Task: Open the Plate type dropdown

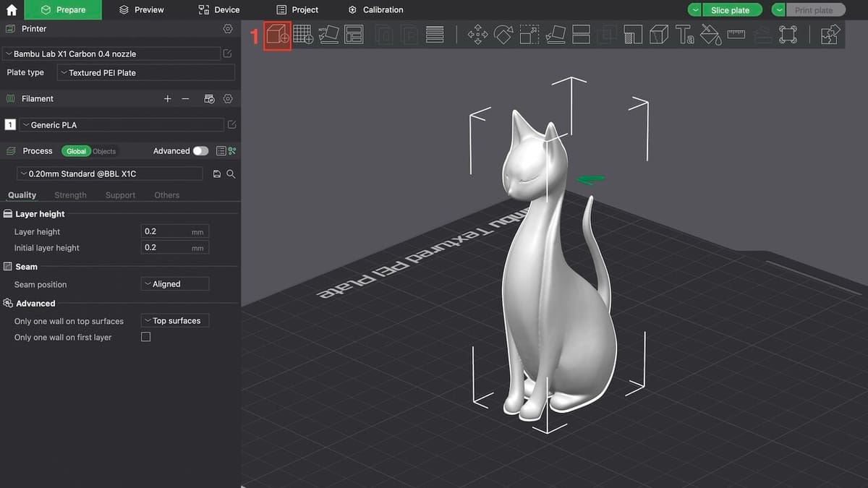Action: [146, 72]
